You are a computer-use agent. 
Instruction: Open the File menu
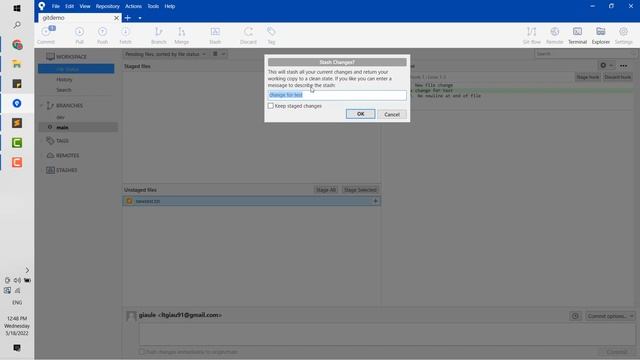click(x=56, y=6)
